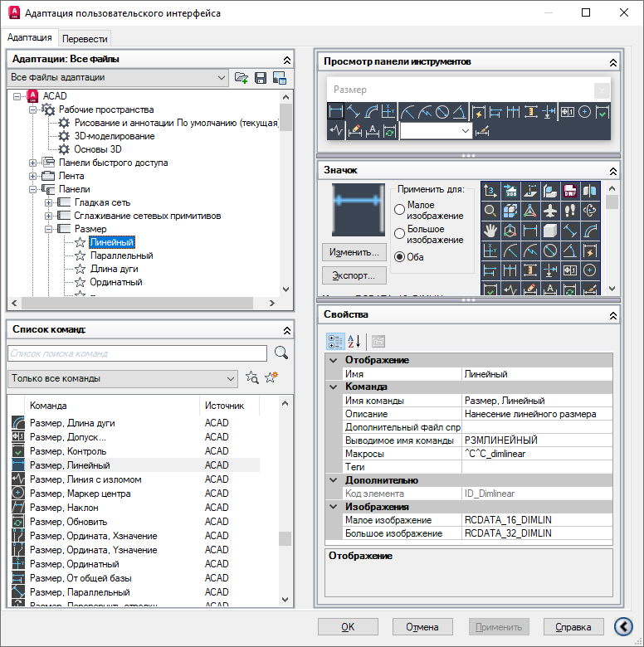Click command list search magnifier icon
Screen dimensions: 644x647
point(281,353)
